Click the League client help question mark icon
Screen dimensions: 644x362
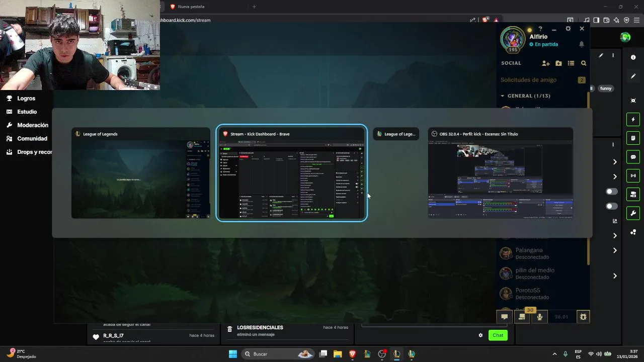coord(540,29)
